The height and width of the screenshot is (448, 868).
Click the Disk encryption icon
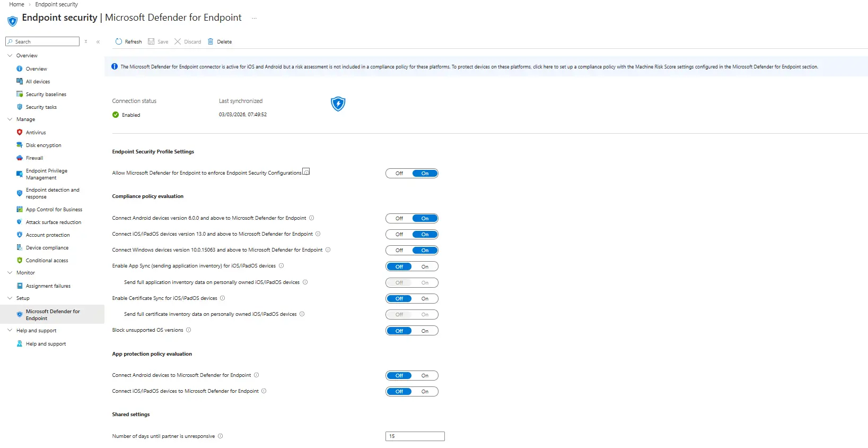(x=20, y=145)
